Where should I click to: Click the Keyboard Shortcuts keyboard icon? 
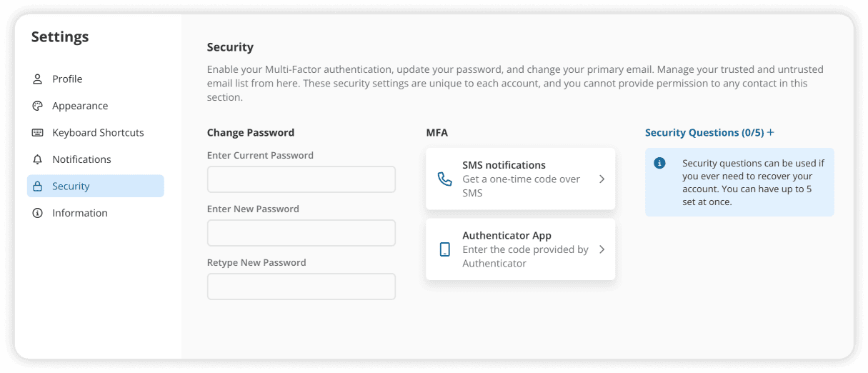(38, 133)
